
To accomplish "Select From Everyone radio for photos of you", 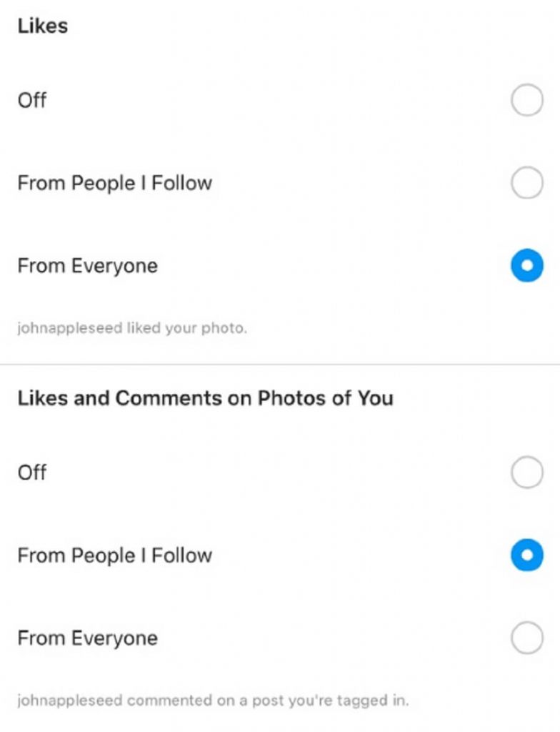I will click(x=527, y=638).
